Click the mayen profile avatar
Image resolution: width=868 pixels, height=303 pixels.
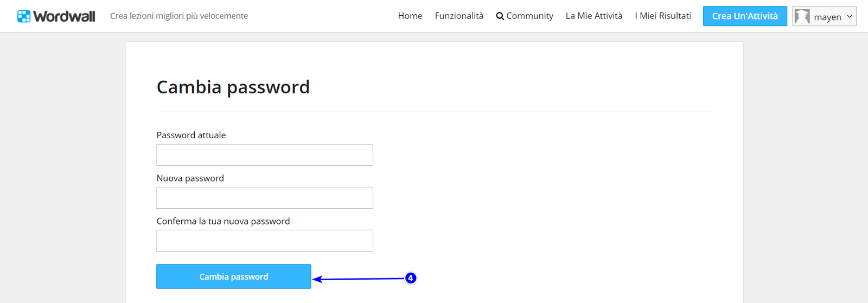[802, 16]
